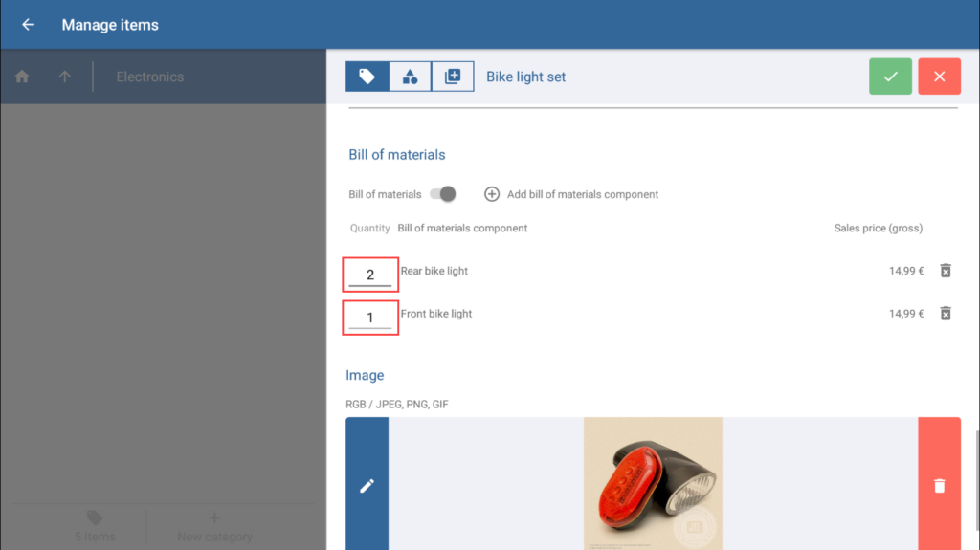Click the plus circle icon to add component

[492, 194]
